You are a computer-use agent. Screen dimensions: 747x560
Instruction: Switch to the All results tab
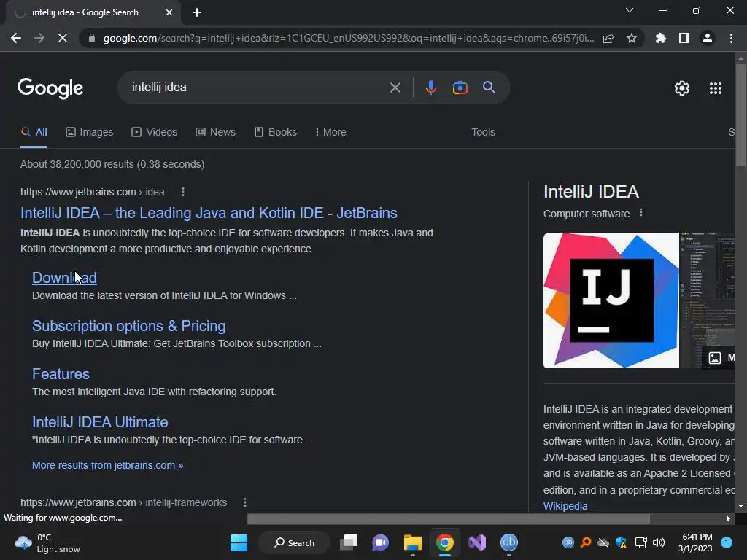coord(34,132)
